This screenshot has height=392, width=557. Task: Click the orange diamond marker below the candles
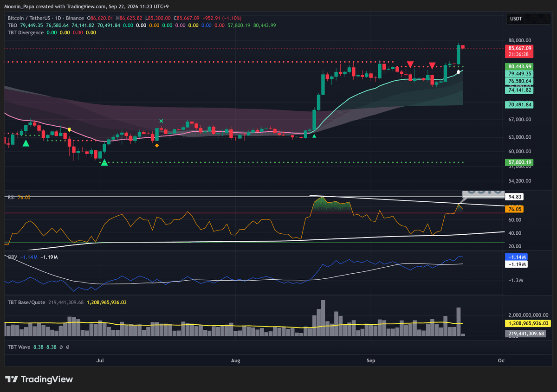point(156,146)
